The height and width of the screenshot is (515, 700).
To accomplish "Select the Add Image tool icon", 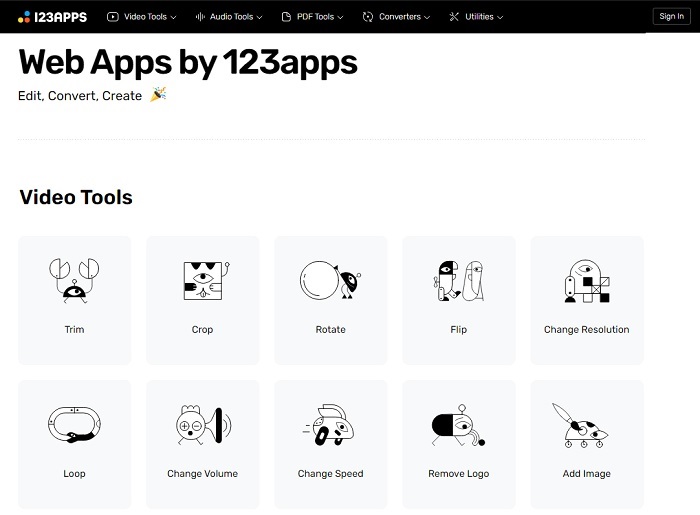I will click(586, 425).
